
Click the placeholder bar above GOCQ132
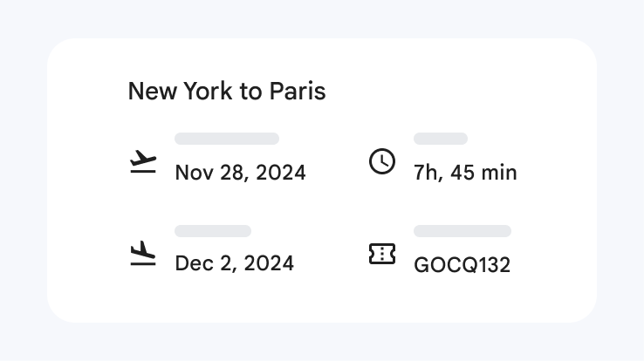point(462,231)
